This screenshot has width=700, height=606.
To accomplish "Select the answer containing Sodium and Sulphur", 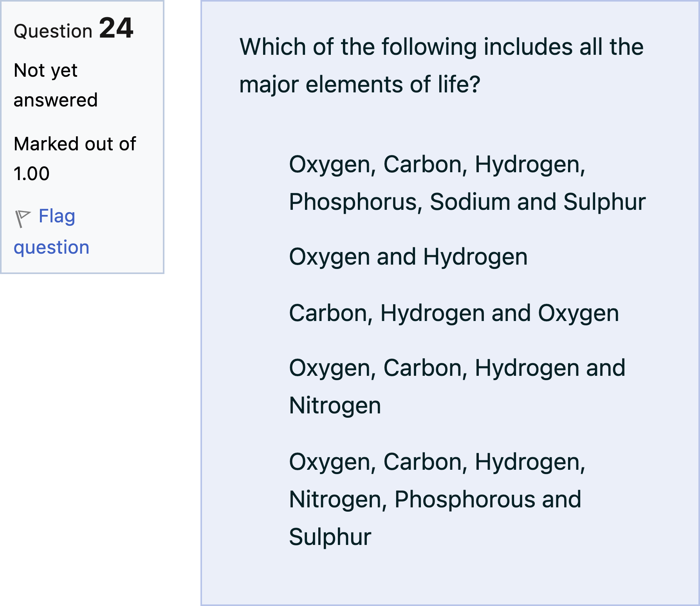I will tap(467, 183).
